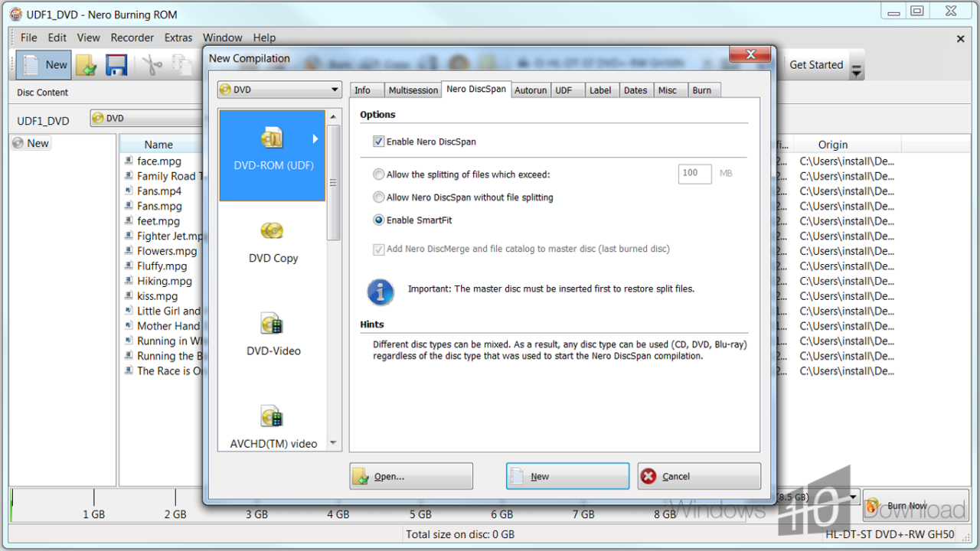Toggle Enable Nero DiscSpan checkbox
This screenshot has width=980, height=551.
378,142
